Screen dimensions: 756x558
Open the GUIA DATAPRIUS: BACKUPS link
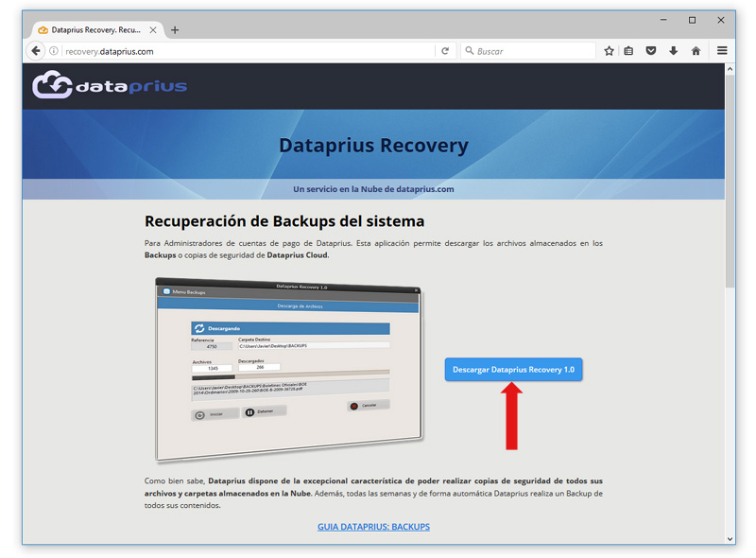tap(373, 527)
